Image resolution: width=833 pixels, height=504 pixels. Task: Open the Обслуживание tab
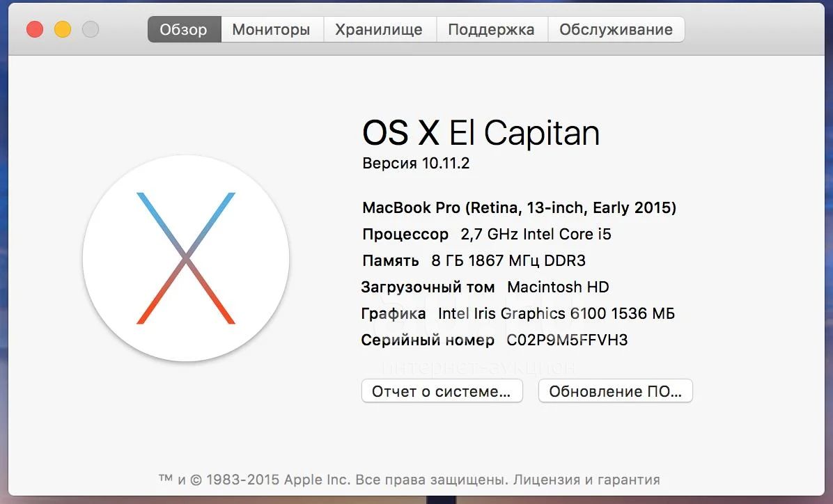[616, 29]
